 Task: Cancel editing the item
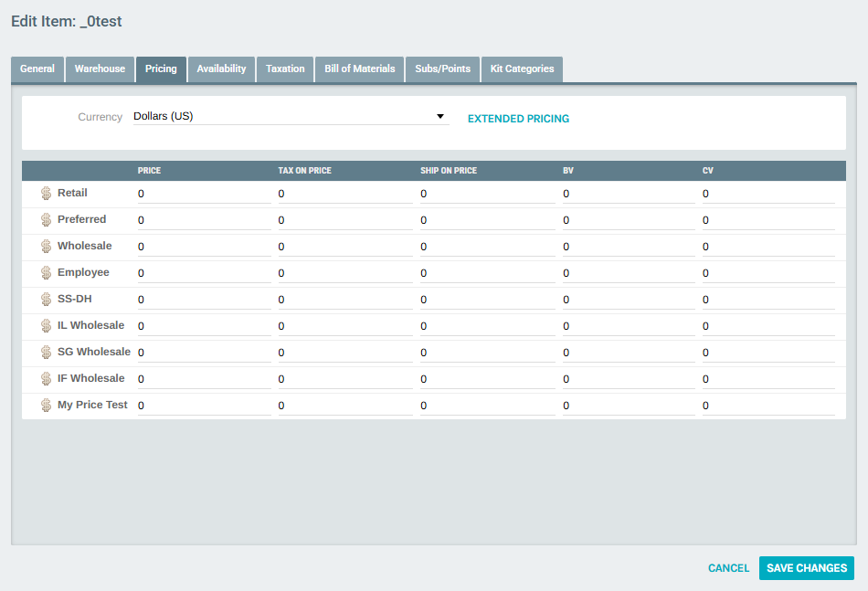click(x=728, y=568)
